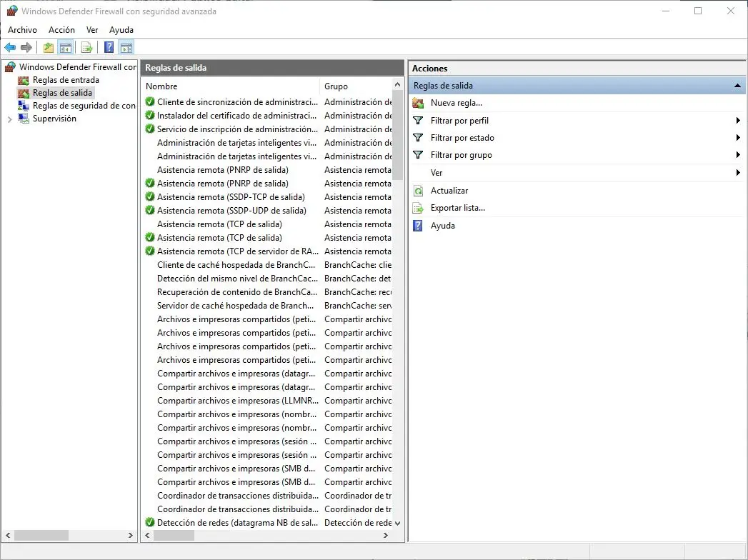Click Ayuda action in Acciones pane
Screen dimensions: 748x560
point(443,226)
